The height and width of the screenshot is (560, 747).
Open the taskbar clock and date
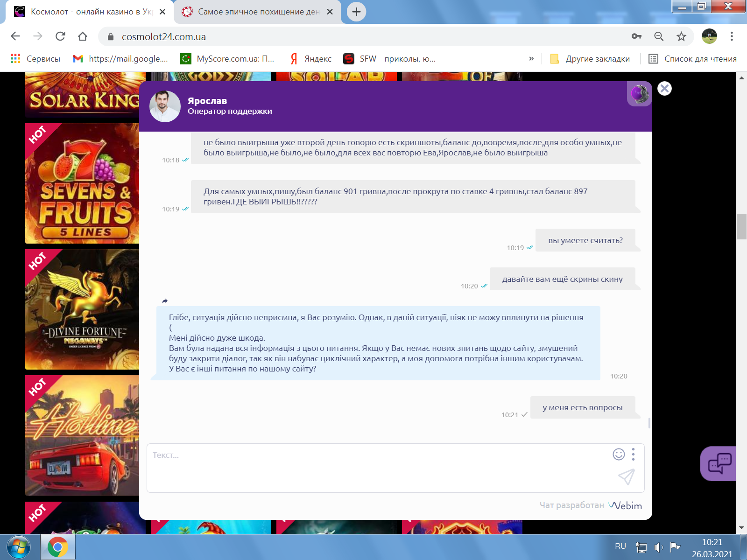click(x=712, y=548)
